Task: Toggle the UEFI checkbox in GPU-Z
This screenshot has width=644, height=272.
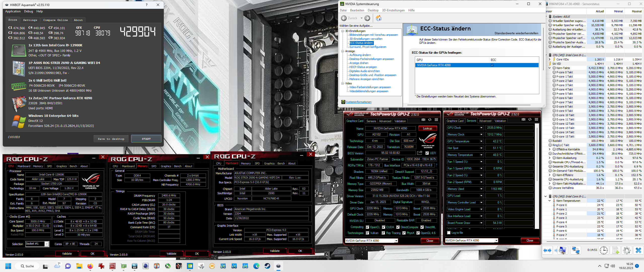Action: (x=427, y=153)
